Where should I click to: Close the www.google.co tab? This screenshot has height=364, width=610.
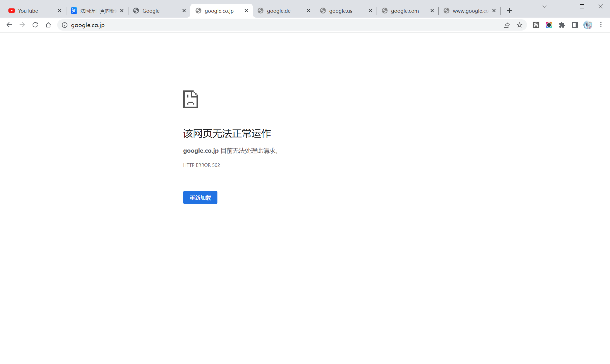[x=494, y=11]
